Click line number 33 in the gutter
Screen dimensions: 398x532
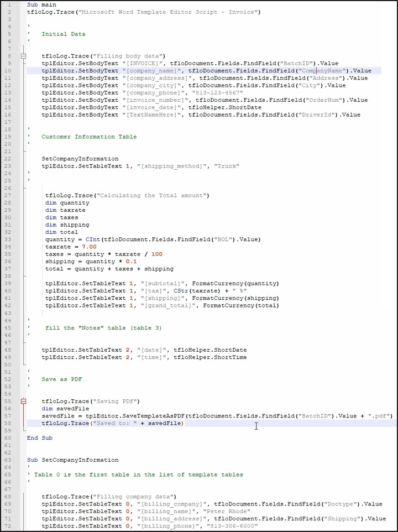click(8, 239)
